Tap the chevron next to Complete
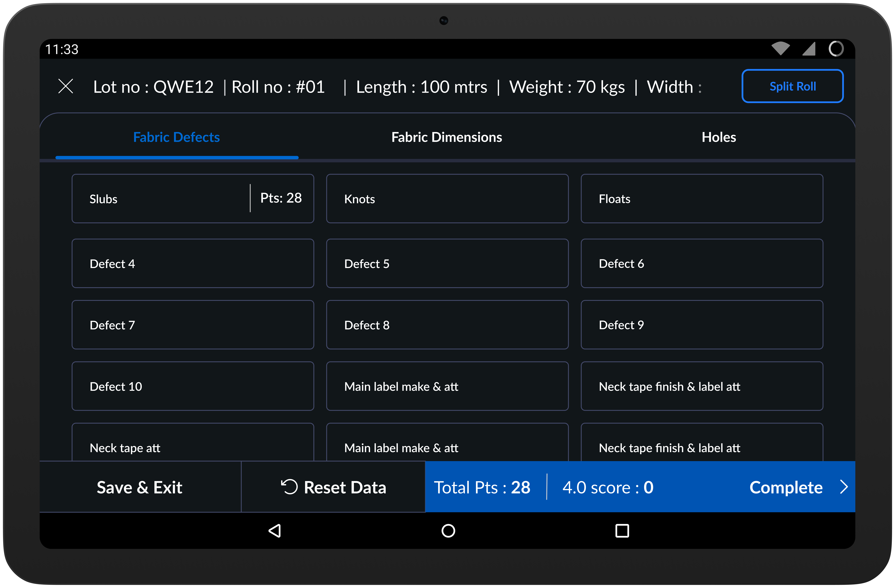 (844, 487)
